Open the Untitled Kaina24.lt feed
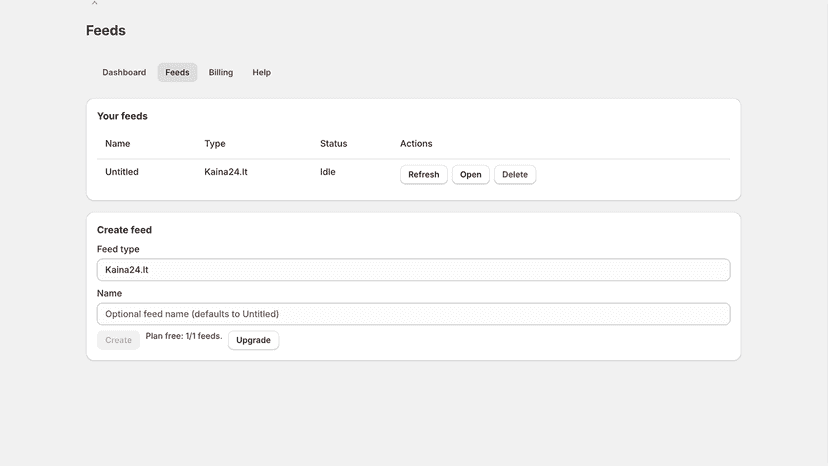 pos(471,174)
